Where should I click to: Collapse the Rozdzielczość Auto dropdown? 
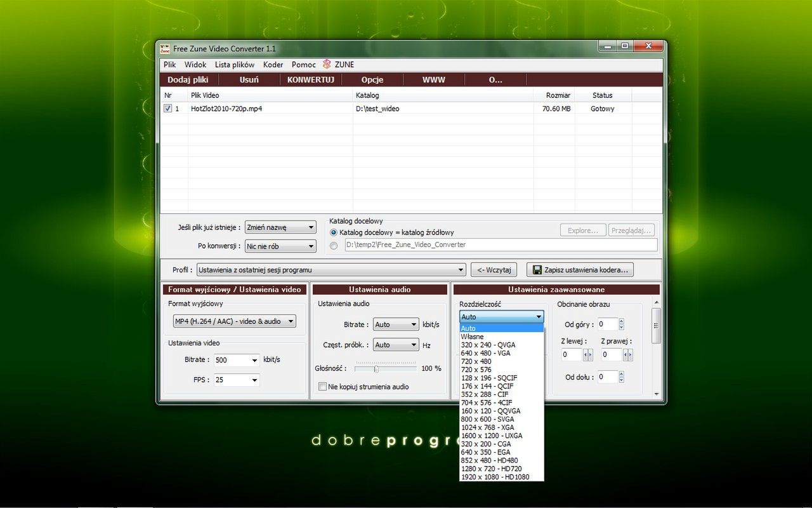502,317
